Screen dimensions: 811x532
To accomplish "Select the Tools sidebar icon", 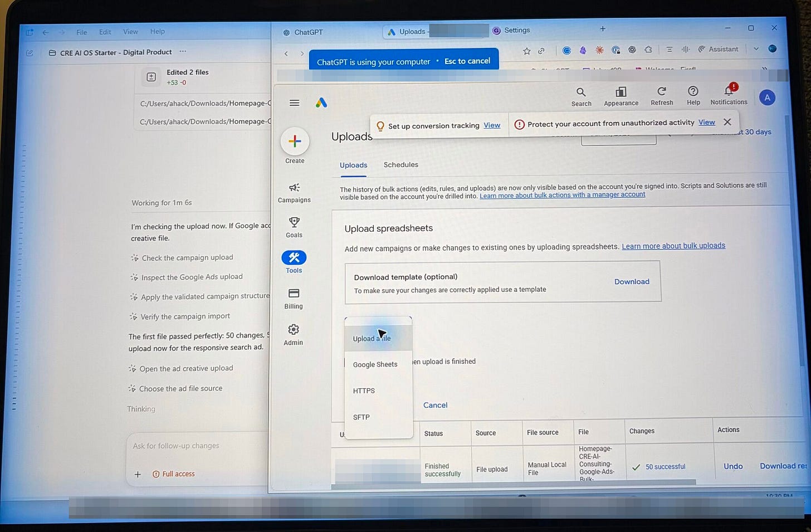I will [294, 257].
